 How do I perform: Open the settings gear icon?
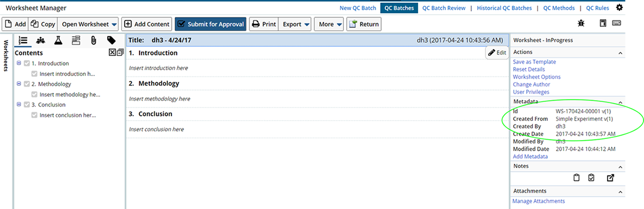(x=619, y=7)
